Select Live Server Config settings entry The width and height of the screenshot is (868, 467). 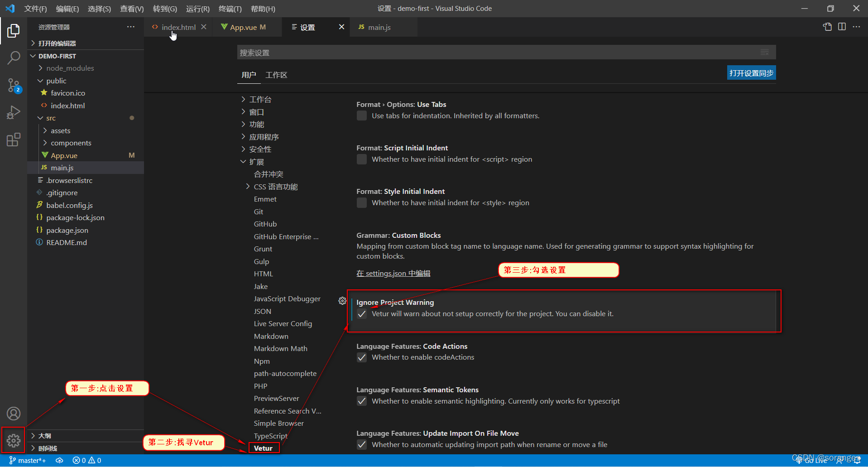tap(283, 323)
